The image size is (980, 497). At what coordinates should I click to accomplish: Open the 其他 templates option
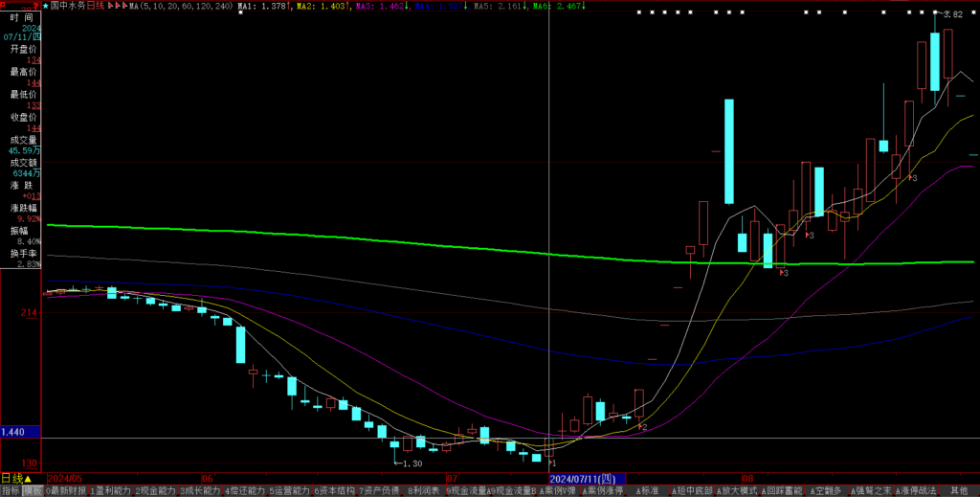coord(959,490)
